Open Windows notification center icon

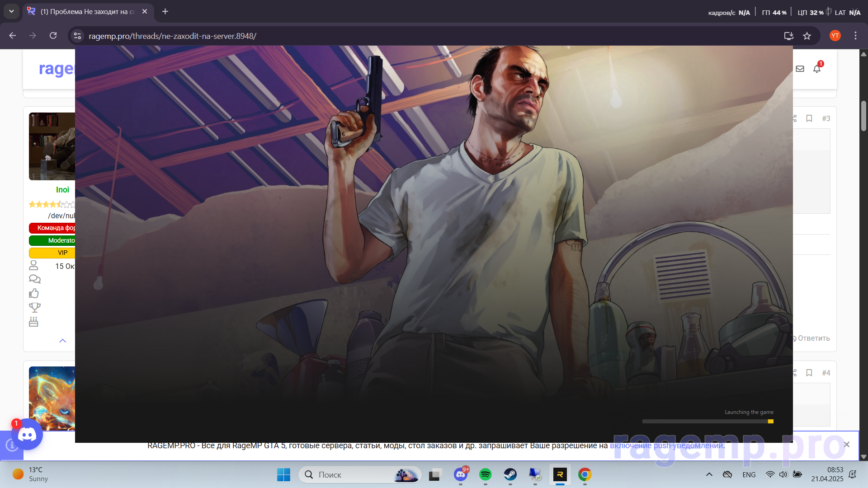coord(853,474)
